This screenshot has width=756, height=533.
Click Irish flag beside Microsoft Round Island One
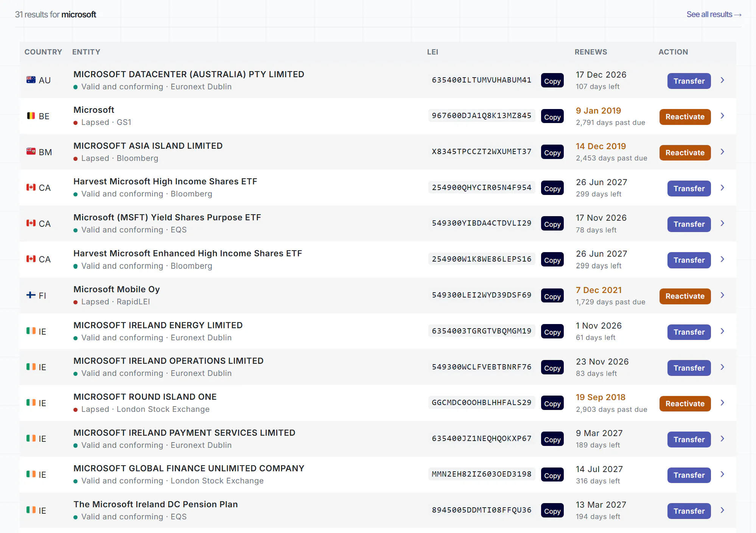pos(31,402)
